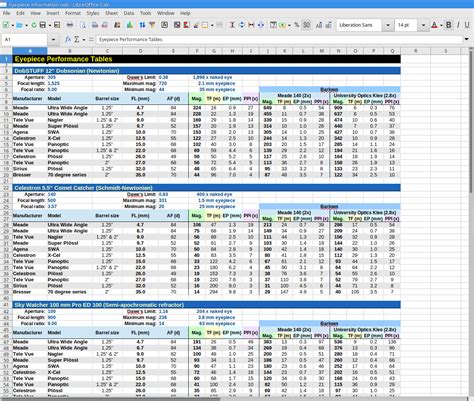474x401 pixels.
Task: Click the Liberation Sans font name field
Action: [x=359, y=25]
